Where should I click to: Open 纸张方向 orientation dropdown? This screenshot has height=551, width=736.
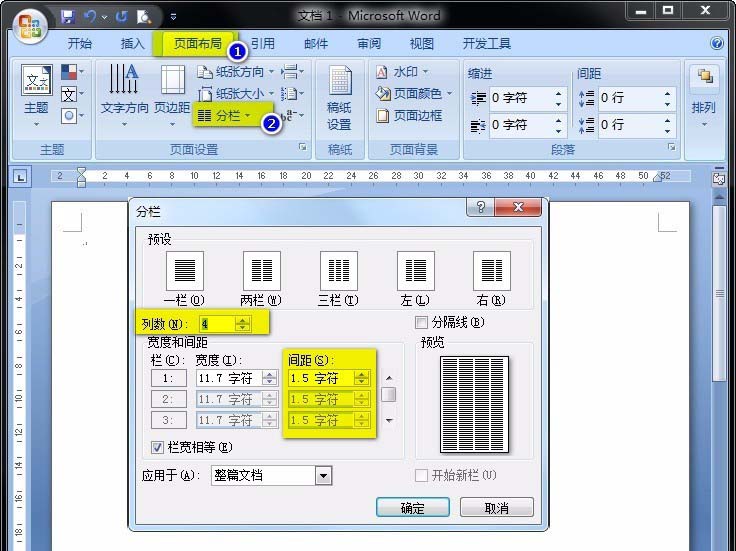coord(236,72)
